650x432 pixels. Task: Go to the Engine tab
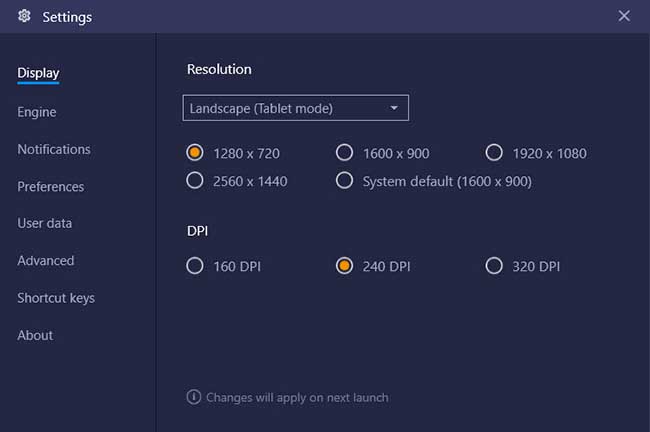click(x=36, y=112)
